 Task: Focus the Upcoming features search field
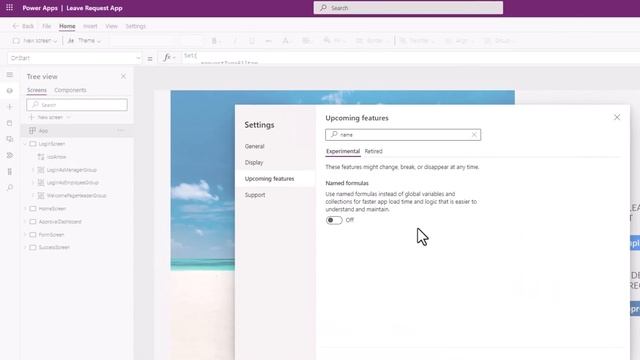tap(403, 135)
